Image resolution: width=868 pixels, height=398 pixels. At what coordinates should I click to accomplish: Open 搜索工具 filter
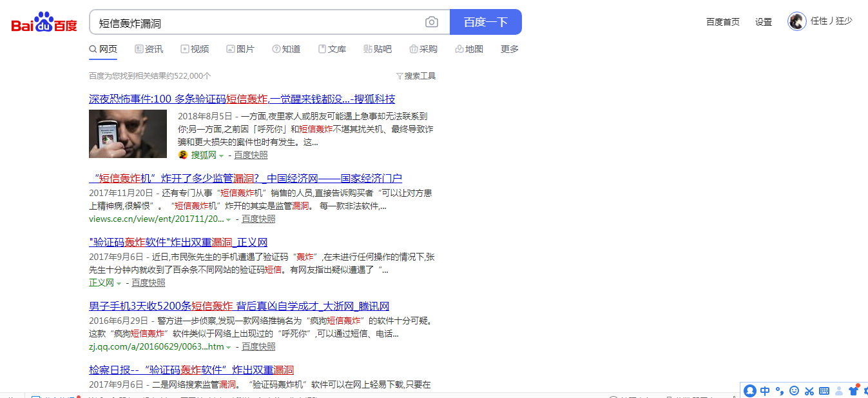416,76
